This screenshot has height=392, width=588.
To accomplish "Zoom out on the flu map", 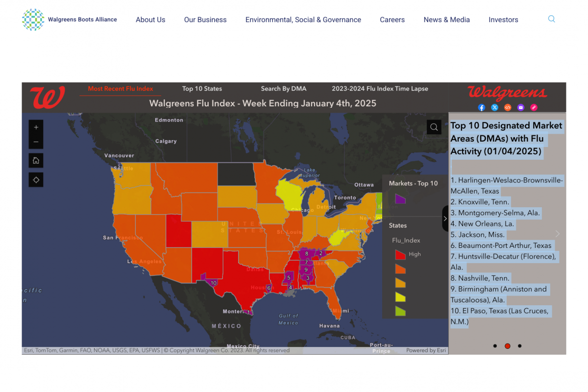I will (x=36, y=143).
